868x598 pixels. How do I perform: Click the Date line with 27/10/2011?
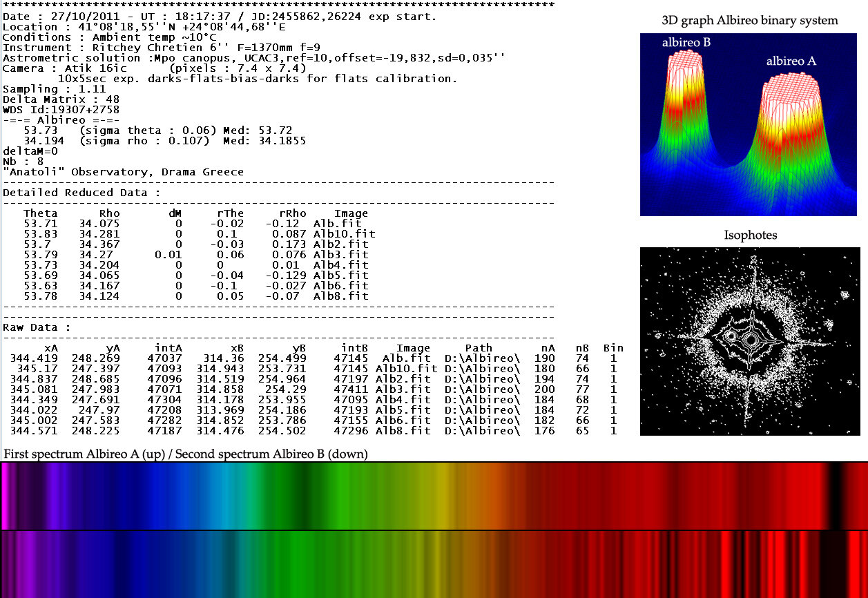click(x=220, y=16)
